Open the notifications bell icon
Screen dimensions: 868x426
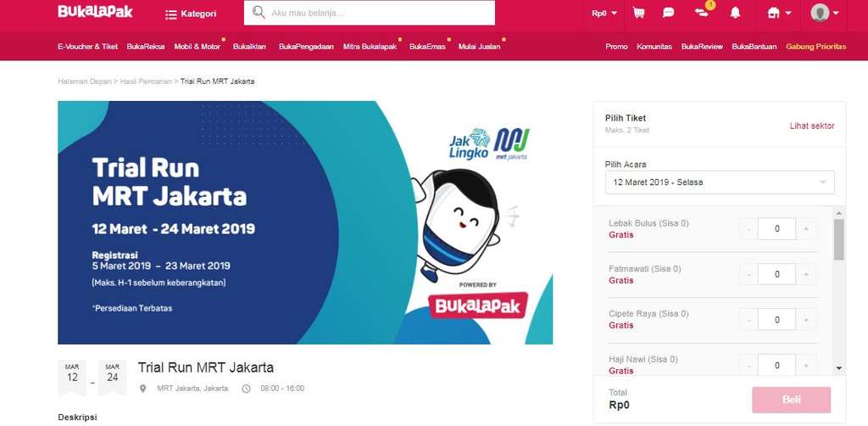pyautogui.click(x=735, y=13)
